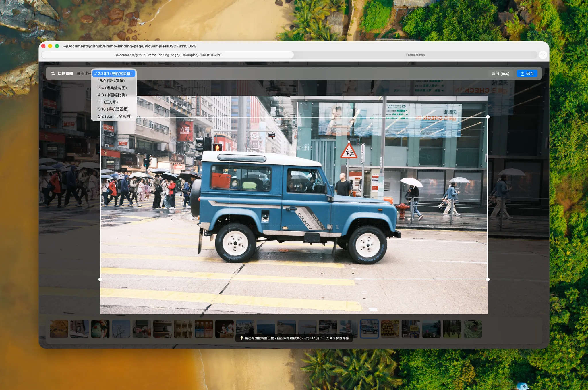This screenshot has height=390, width=588.
Task: Select the 2.39:1 cinema widescreen ratio
Action: click(x=114, y=74)
